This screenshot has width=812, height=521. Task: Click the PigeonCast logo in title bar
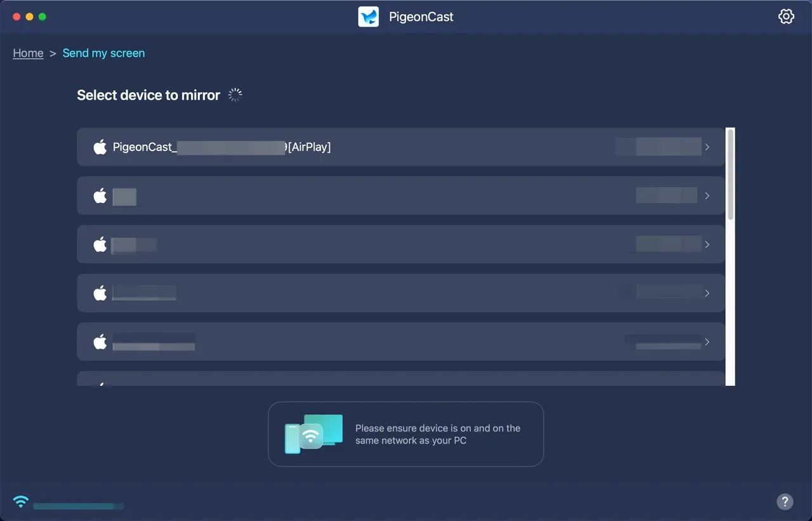(369, 16)
